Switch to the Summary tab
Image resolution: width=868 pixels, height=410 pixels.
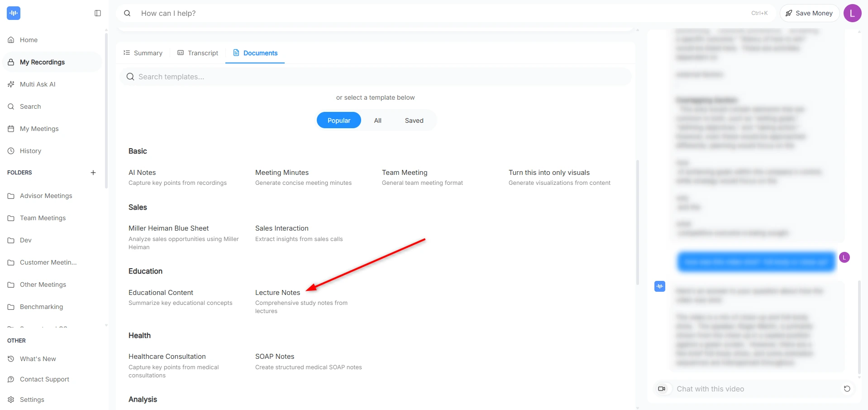click(x=143, y=53)
